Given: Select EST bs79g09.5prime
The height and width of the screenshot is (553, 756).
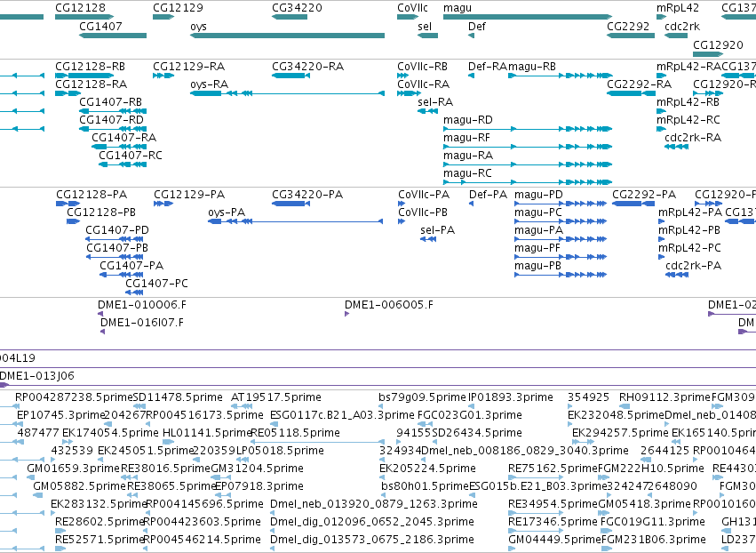Looking at the screenshot, I should [x=422, y=397].
